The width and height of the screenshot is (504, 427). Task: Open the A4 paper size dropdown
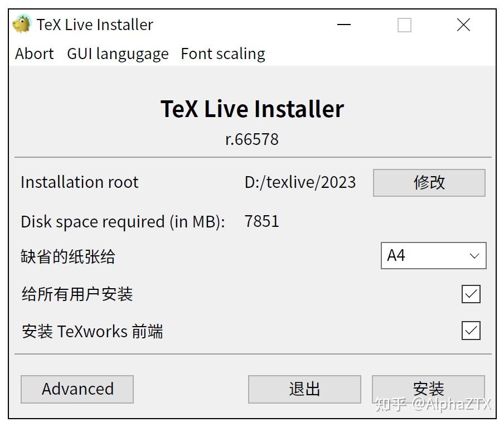tap(433, 255)
